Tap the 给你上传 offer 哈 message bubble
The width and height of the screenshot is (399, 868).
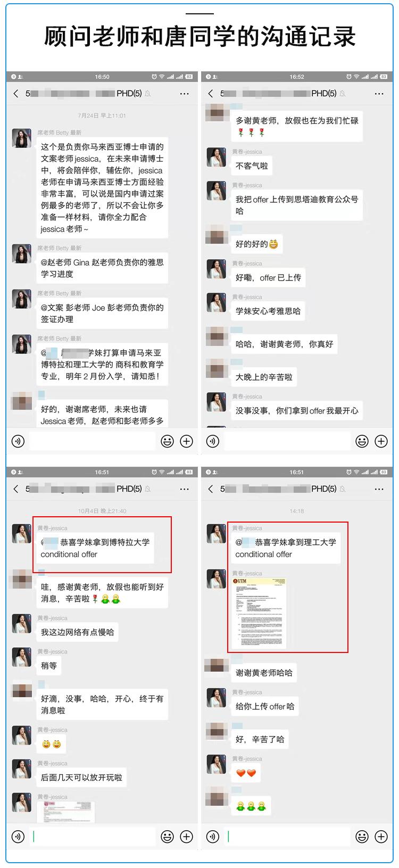(265, 706)
